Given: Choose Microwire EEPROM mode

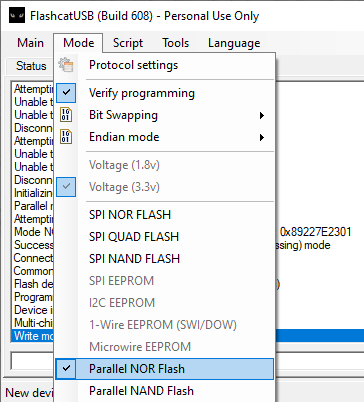Looking at the screenshot, I should click(165, 347).
